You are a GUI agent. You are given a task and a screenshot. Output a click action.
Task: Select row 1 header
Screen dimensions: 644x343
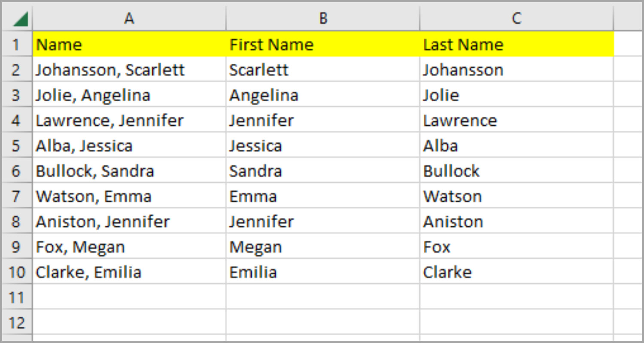(16, 44)
